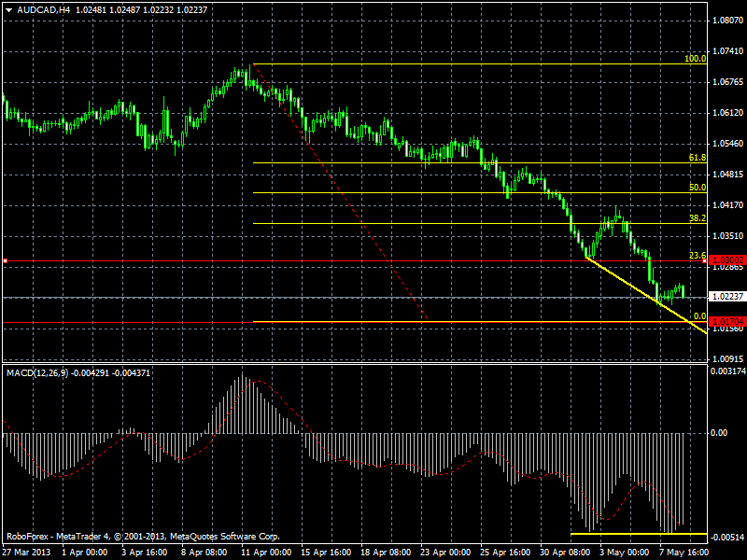
Task: Click the 1.03002 red price label
Action: click(726, 260)
